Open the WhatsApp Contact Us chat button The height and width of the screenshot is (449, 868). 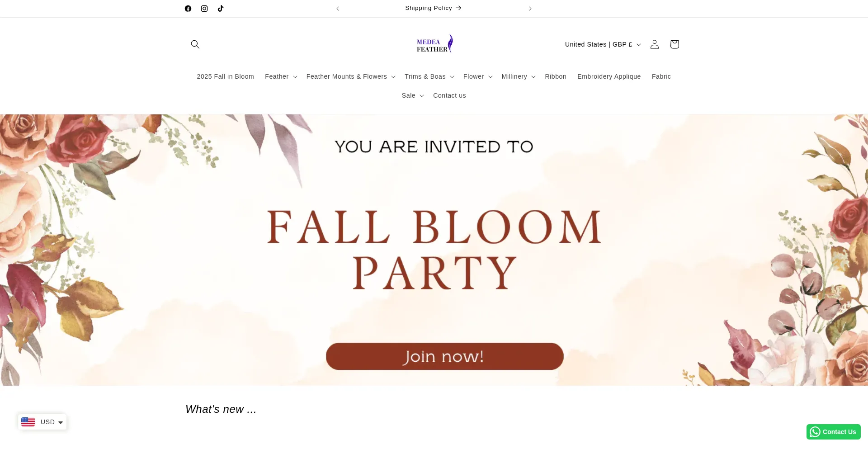(833, 432)
